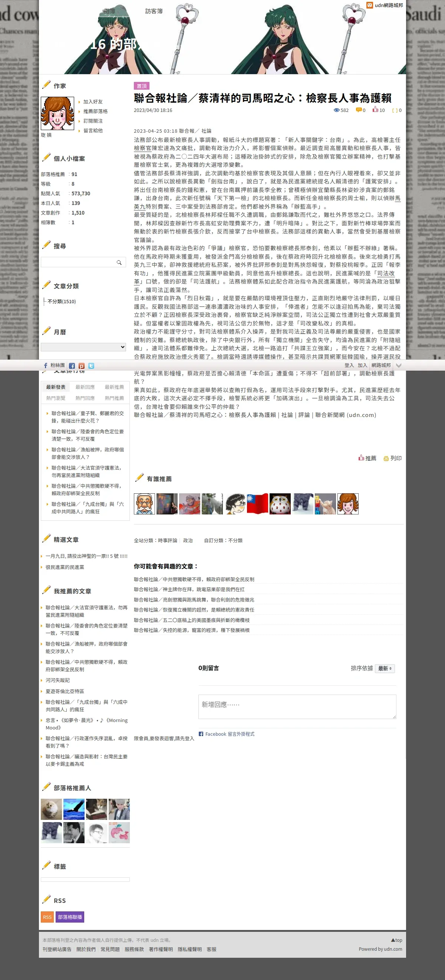Open the 排序依據 最新 sort dropdown
The height and width of the screenshot is (980, 445).
pyautogui.click(x=385, y=668)
